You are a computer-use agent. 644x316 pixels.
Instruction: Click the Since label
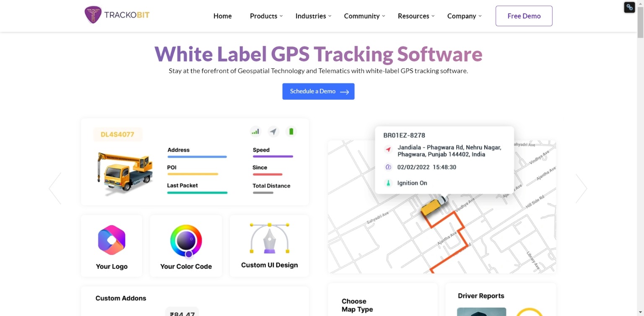click(x=260, y=168)
